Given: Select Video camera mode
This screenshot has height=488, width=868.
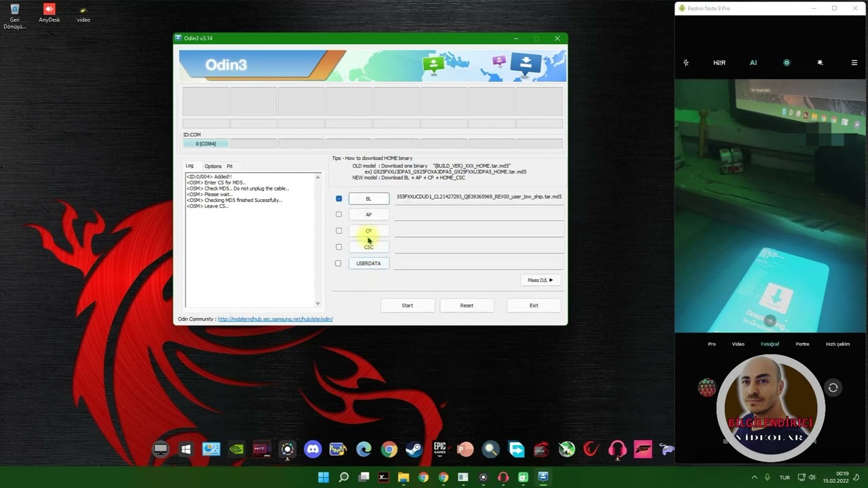Looking at the screenshot, I should click(x=738, y=344).
